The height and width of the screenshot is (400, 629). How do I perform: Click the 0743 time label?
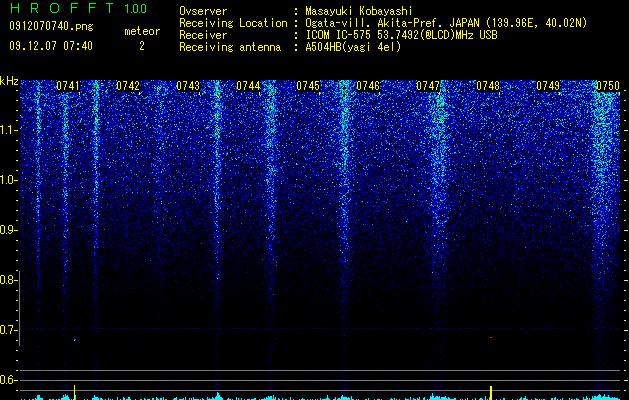click(188, 86)
